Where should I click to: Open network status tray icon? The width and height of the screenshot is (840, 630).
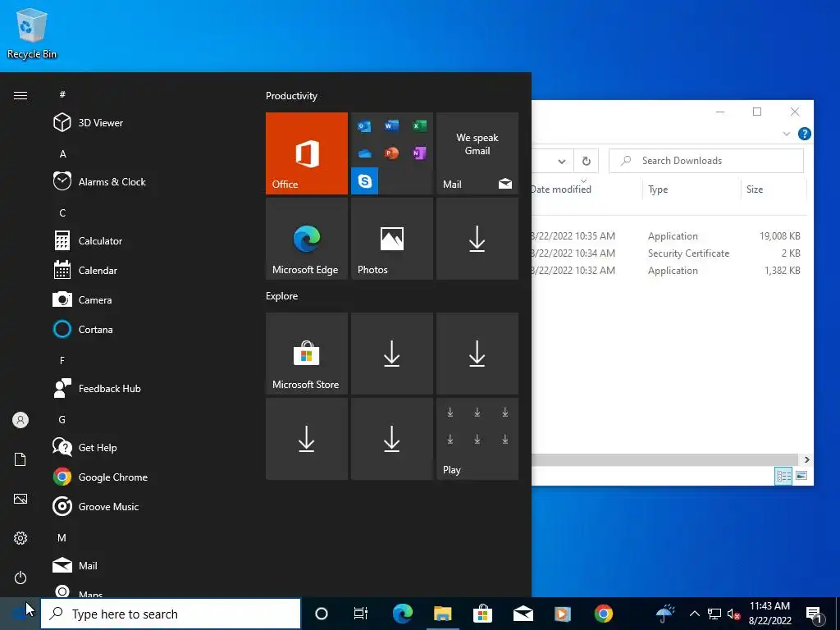(x=714, y=614)
